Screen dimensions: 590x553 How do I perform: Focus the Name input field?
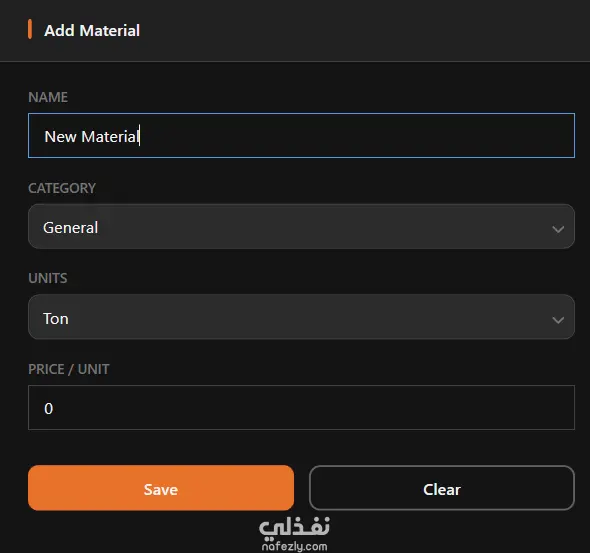[x=301, y=135]
